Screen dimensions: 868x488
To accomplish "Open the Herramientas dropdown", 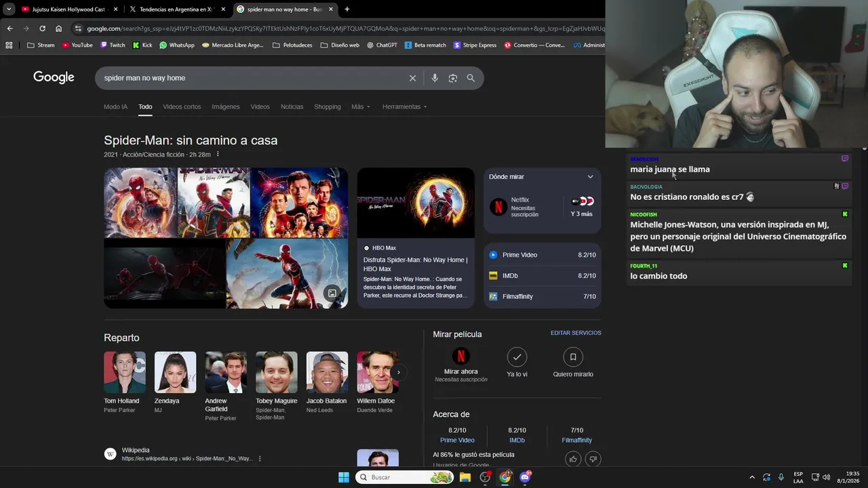I will [x=404, y=106].
